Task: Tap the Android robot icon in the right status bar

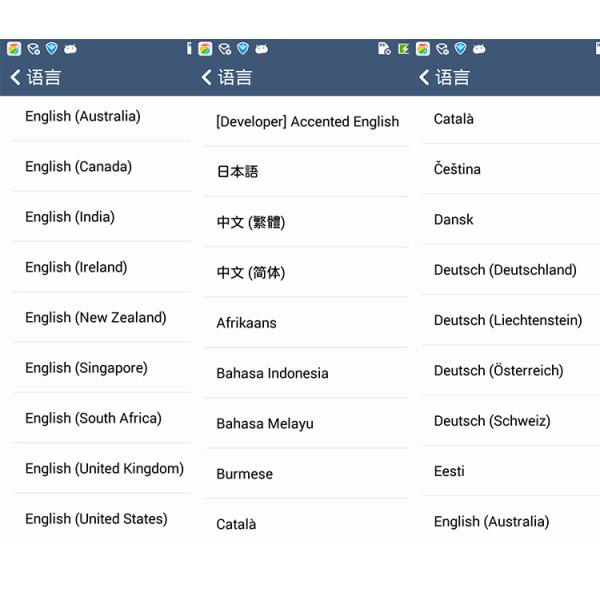Action: pos(479,49)
